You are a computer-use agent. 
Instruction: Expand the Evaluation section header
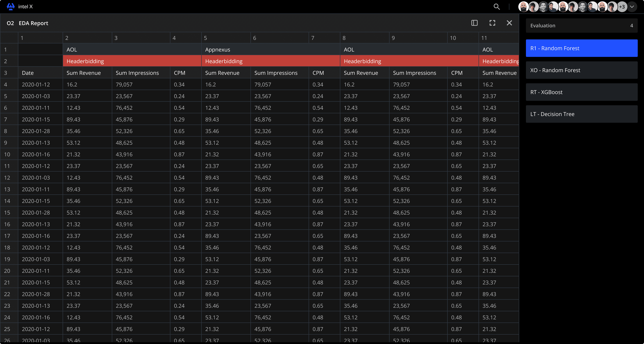(582, 26)
